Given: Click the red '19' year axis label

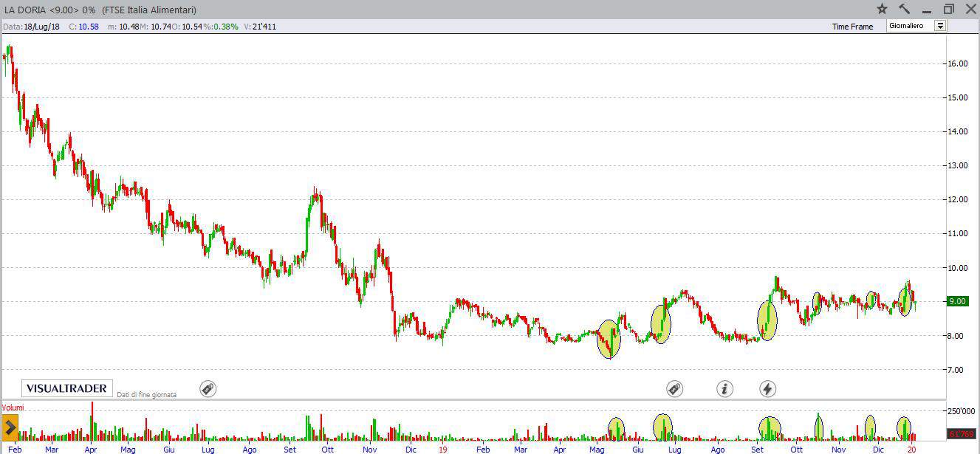Looking at the screenshot, I should [x=443, y=449].
